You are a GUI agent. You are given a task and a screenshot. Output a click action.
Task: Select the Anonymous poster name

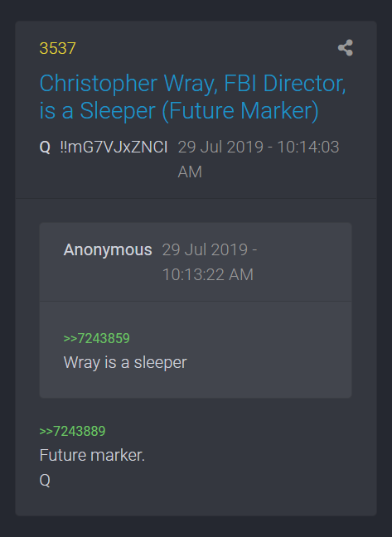coord(108,249)
